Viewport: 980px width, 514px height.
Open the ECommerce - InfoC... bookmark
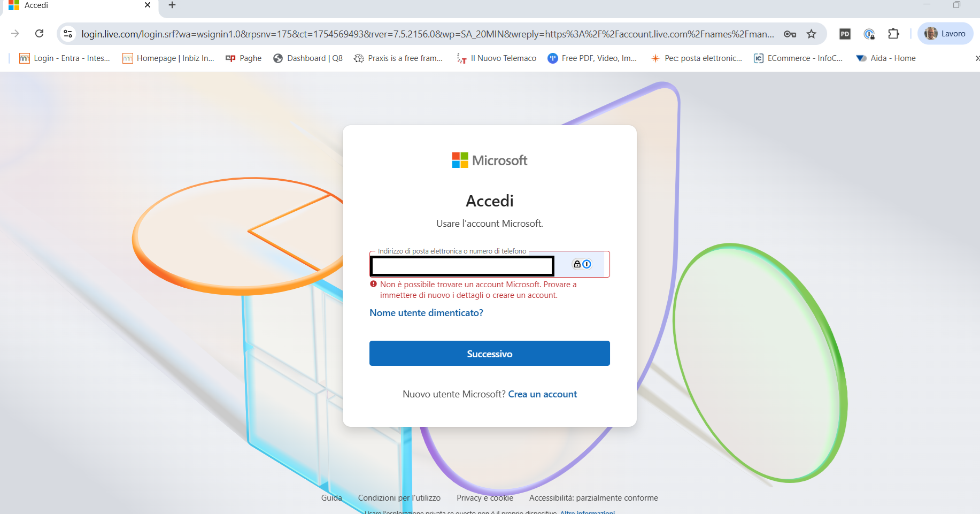[798, 58]
